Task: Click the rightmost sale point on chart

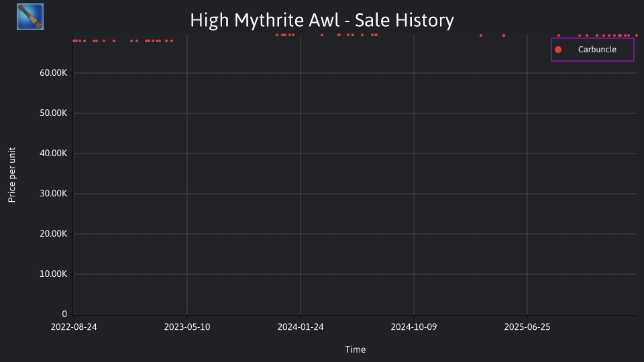Action: 637,36
